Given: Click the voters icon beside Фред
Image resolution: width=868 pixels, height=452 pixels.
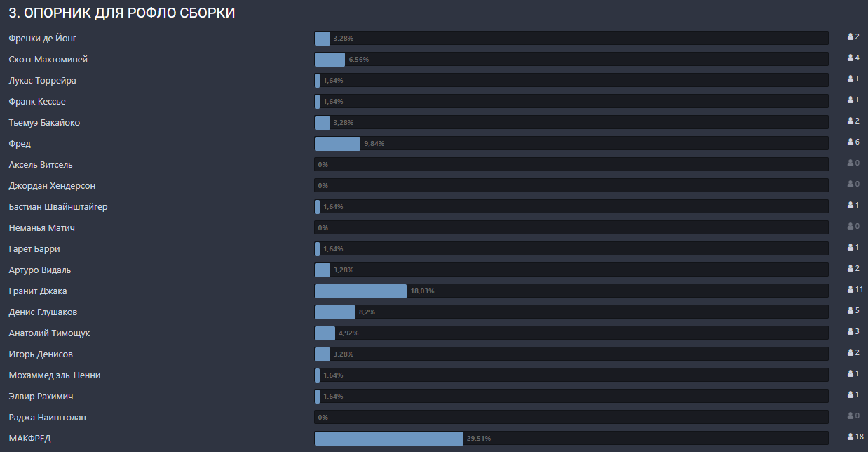Looking at the screenshot, I should [x=850, y=142].
